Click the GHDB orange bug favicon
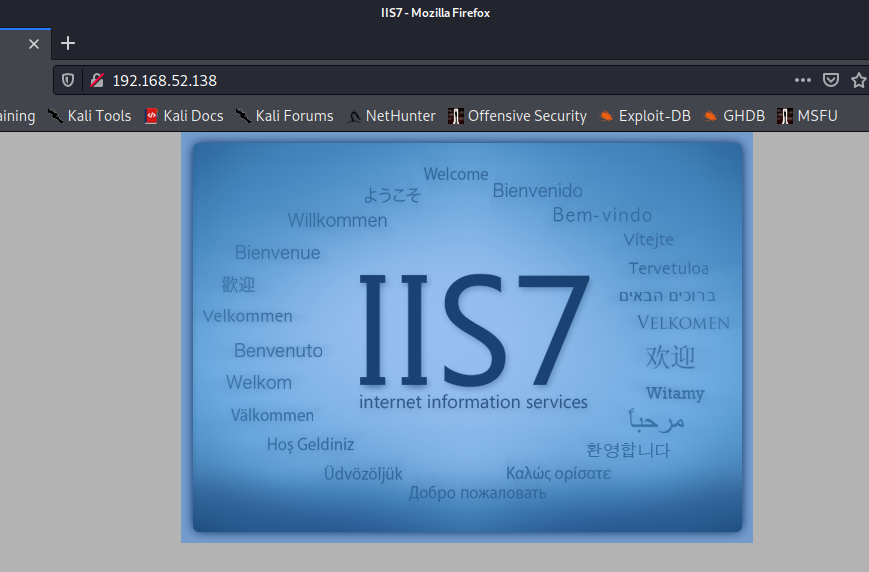869x572 pixels. tap(710, 116)
